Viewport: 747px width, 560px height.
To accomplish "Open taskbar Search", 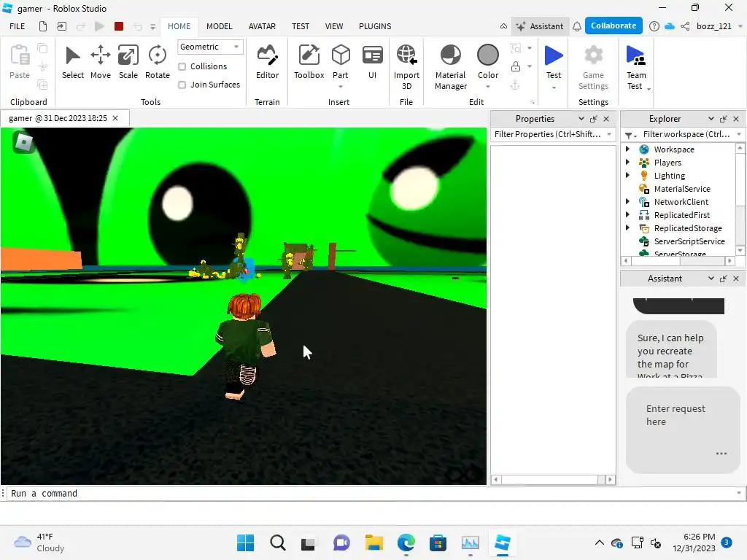I will tap(278, 542).
